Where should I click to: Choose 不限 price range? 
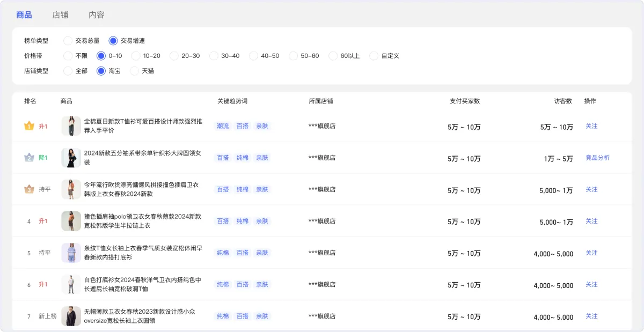coord(68,56)
